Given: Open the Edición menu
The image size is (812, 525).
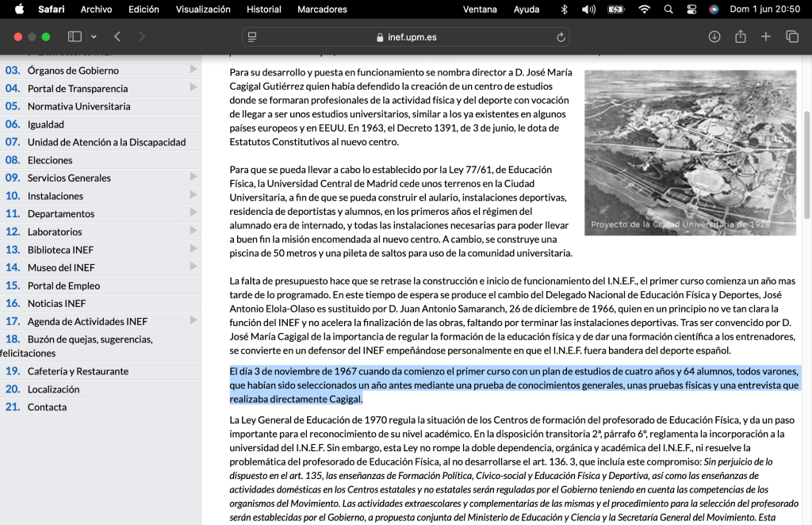Looking at the screenshot, I should tap(144, 9).
